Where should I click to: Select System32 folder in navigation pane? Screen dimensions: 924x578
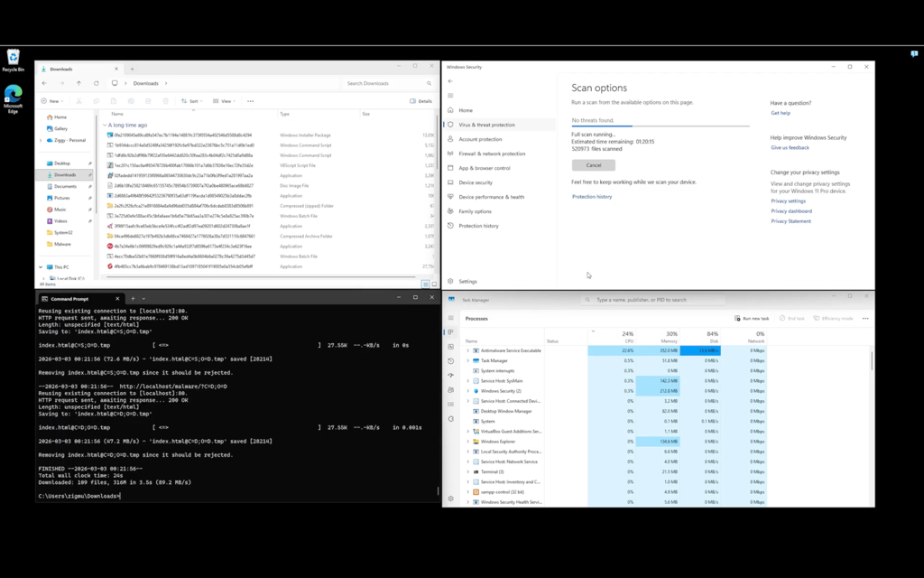63,232
